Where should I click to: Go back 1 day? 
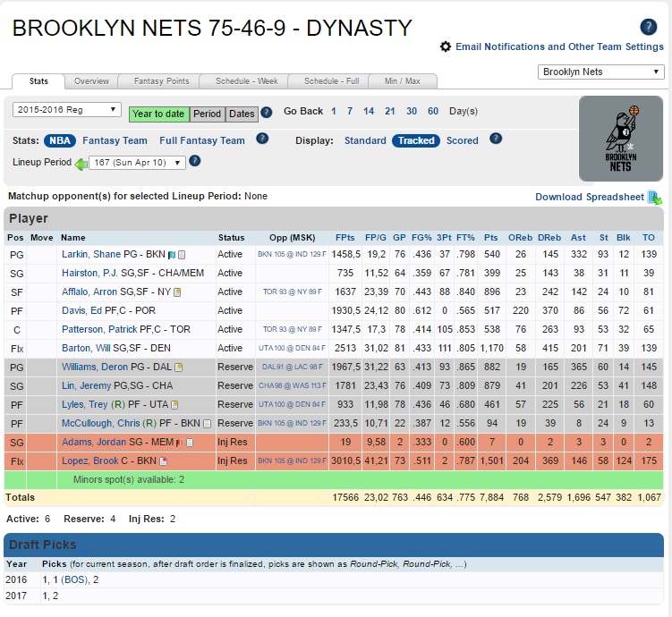coord(334,111)
